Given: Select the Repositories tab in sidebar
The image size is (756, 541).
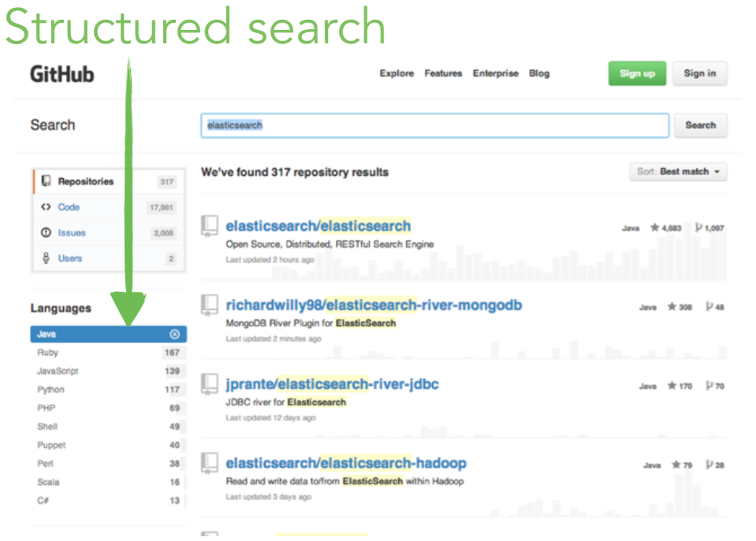Looking at the screenshot, I should click(110, 182).
